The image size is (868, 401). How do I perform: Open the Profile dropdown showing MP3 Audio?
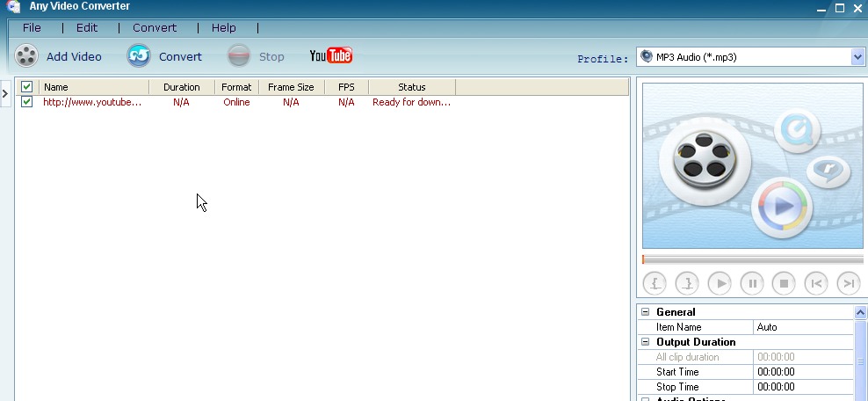(857, 57)
